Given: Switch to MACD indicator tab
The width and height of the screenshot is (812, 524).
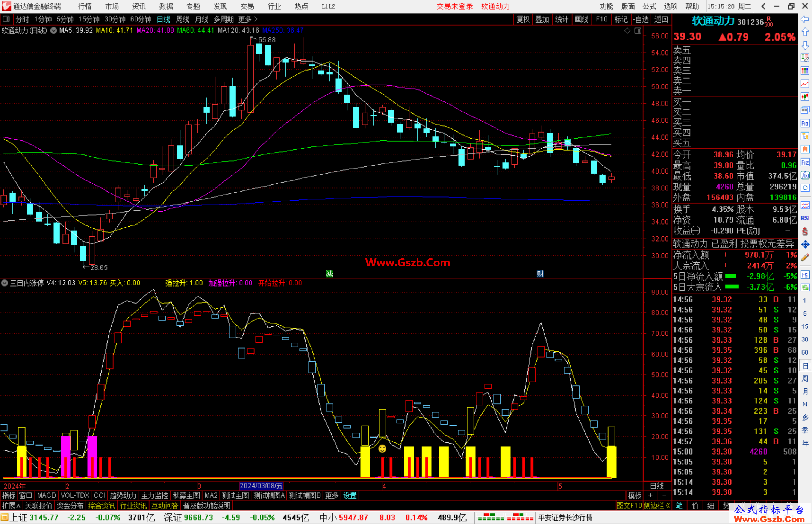Looking at the screenshot, I should click(47, 495).
